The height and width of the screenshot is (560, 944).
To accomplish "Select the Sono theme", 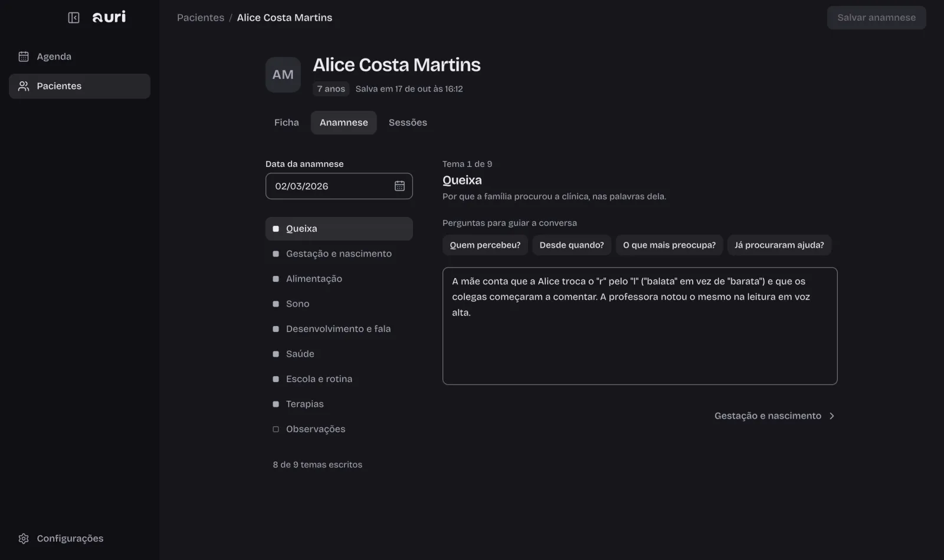I will point(339,304).
